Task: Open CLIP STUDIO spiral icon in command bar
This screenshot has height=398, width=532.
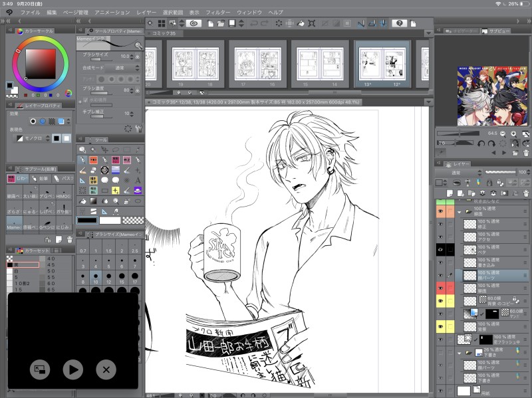Action: click(194, 23)
